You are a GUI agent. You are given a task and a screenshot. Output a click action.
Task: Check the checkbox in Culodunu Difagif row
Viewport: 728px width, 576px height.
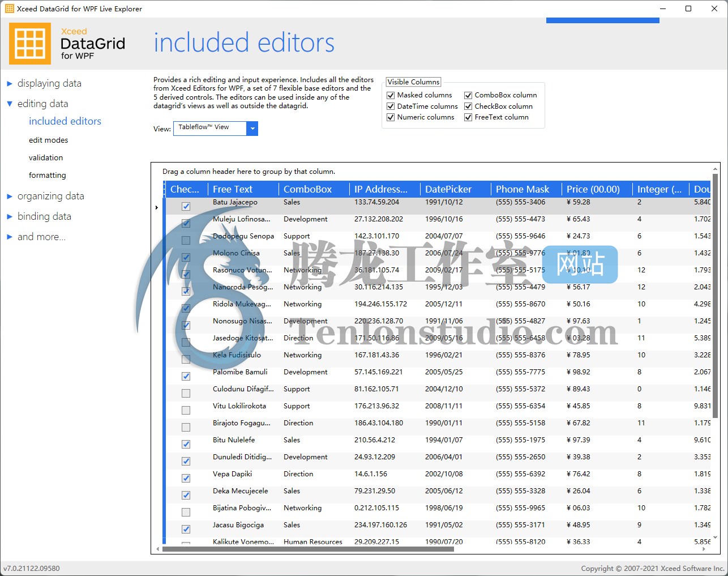(186, 393)
